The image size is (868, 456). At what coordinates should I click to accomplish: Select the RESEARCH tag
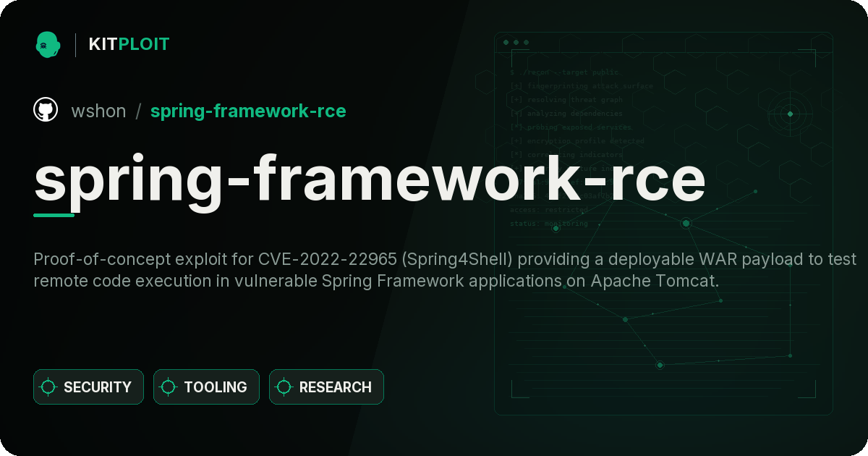tap(326, 387)
